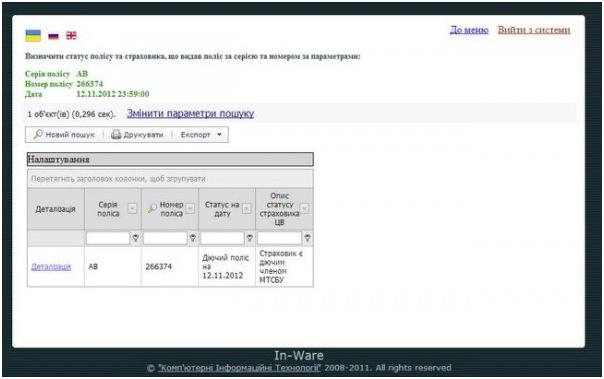Expand the Експорт dropdown menu
Screen dimensions: 604x379
[201, 134]
